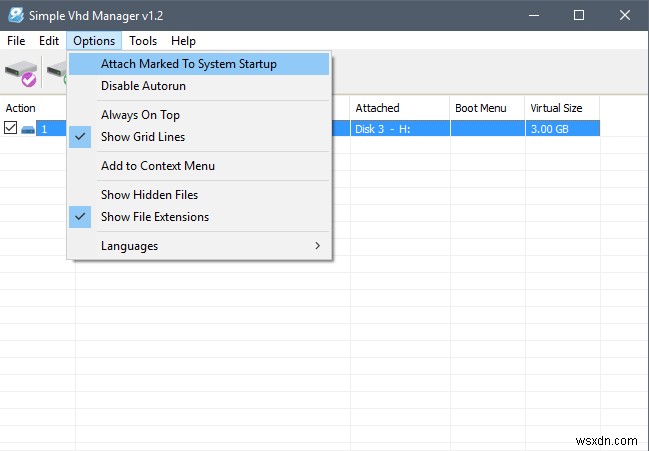Viewport: 649px width, 451px height.
Task: Enable Always On Top option
Action: coord(140,115)
